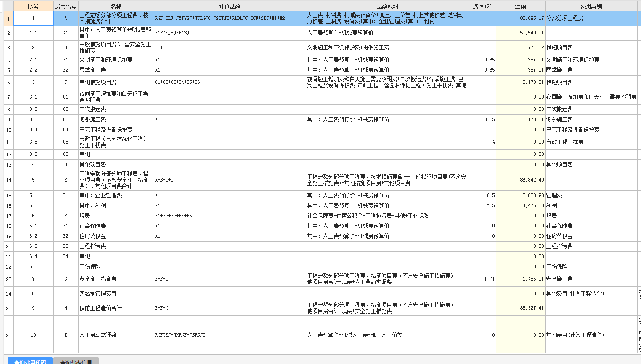Click the 利润 amount 4,465.50
641x364 pixels.
pos(521,206)
